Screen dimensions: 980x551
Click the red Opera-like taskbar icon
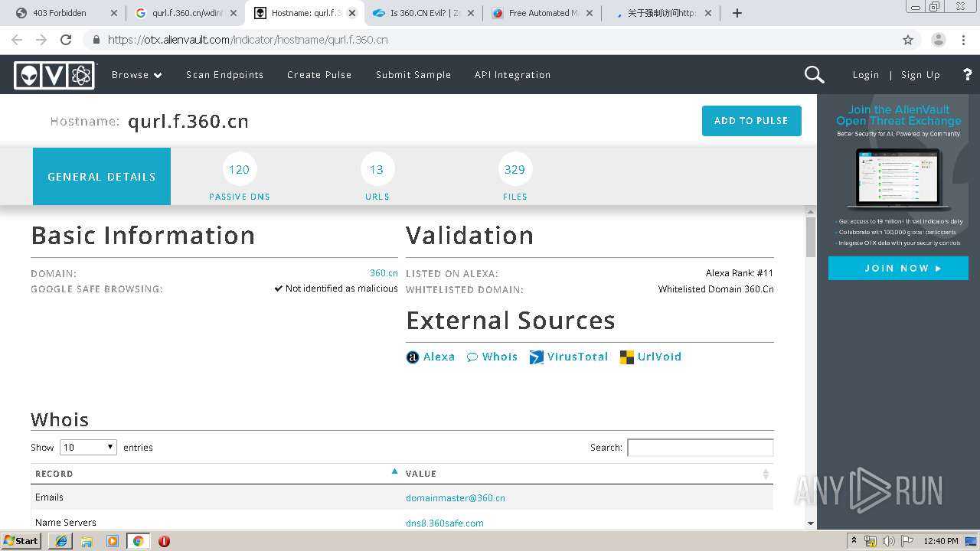click(164, 541)
